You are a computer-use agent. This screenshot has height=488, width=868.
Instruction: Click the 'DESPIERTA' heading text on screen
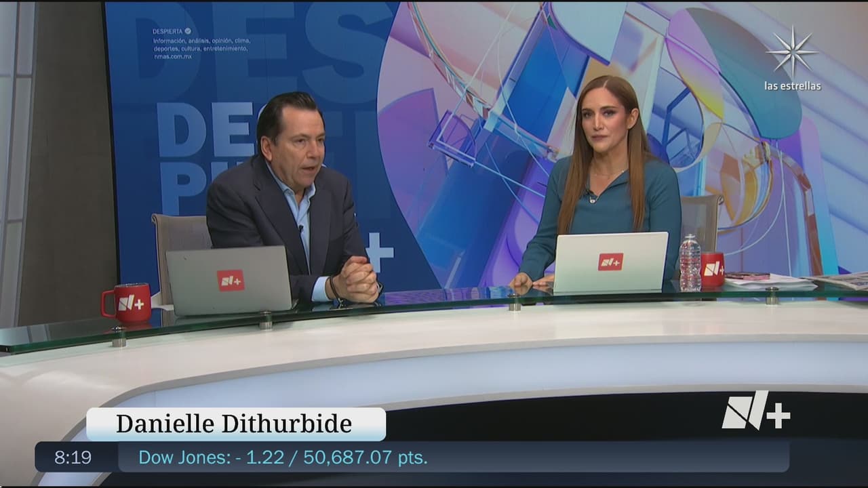[x=168, y=31]
